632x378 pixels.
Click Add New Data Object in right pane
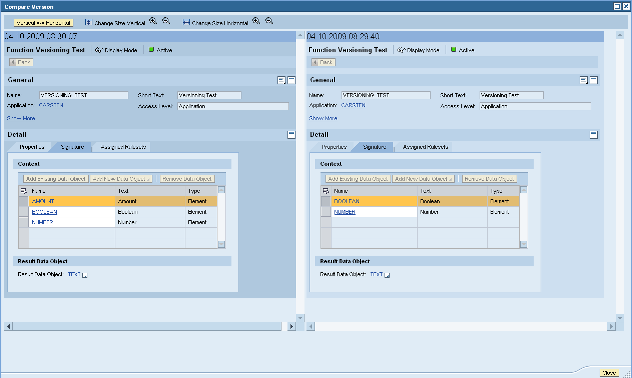[x=423, y=179]
